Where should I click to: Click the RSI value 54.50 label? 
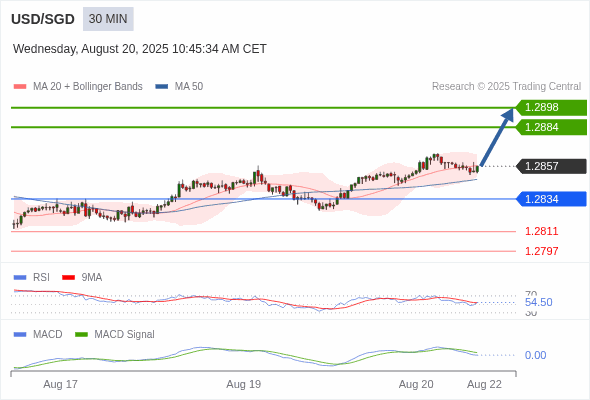point(538,302)
